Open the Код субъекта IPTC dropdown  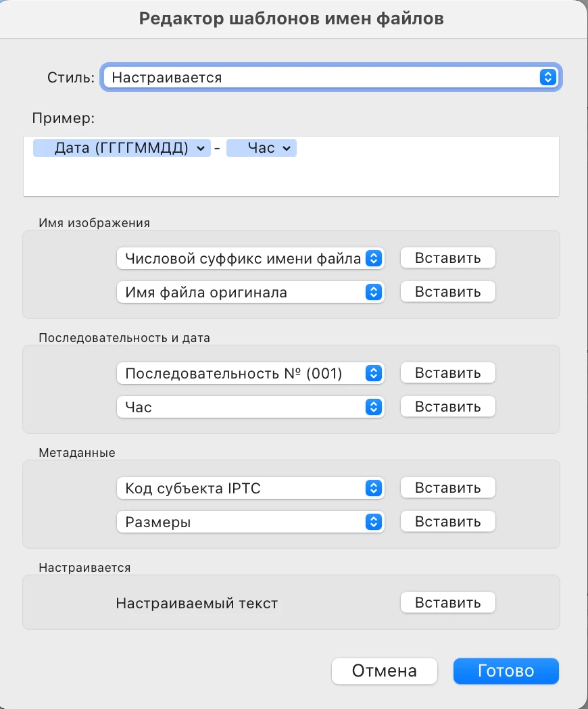coord(251,488)
